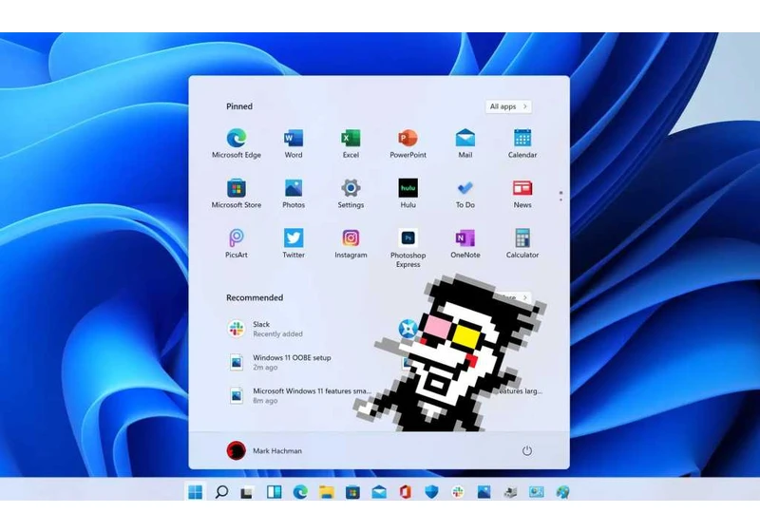Open Microsoft Store from the taskbar
The width and height of the screenshot is (760, 532).
point(352,492)
